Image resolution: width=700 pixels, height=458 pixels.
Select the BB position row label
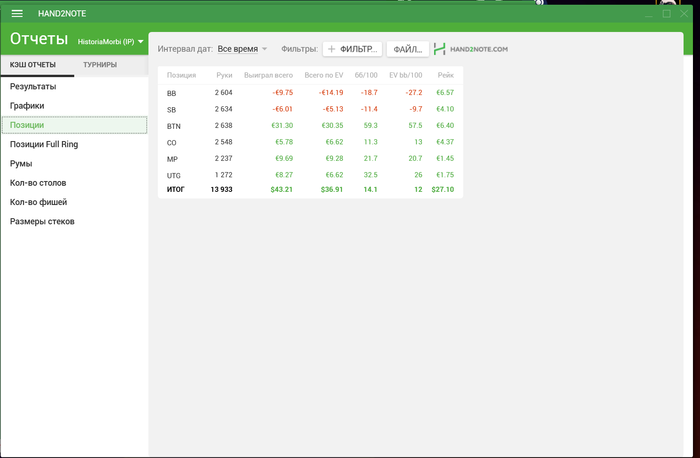[x=171, y=93]
